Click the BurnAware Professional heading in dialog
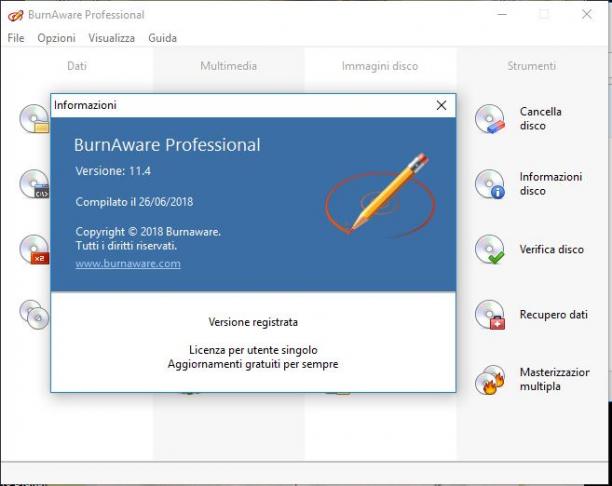The width and height of the screenshot is (612, 486). pyautogui.click(x=167, y=145)
